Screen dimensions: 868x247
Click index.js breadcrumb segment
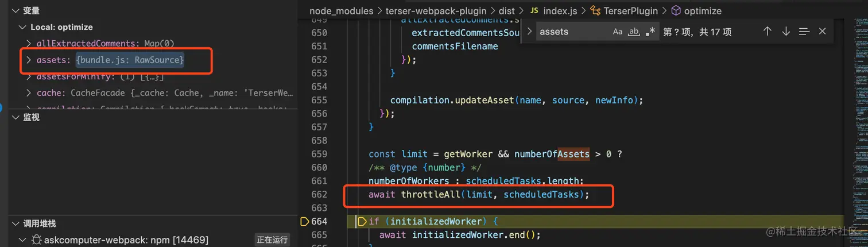coord(560,11)
